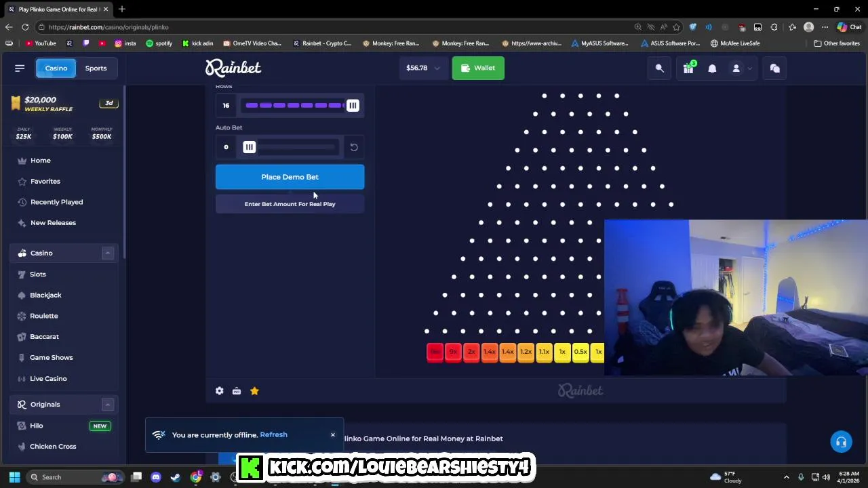
Task: Click the Place Demo Bet button
Action: click(x=290, y=177)
